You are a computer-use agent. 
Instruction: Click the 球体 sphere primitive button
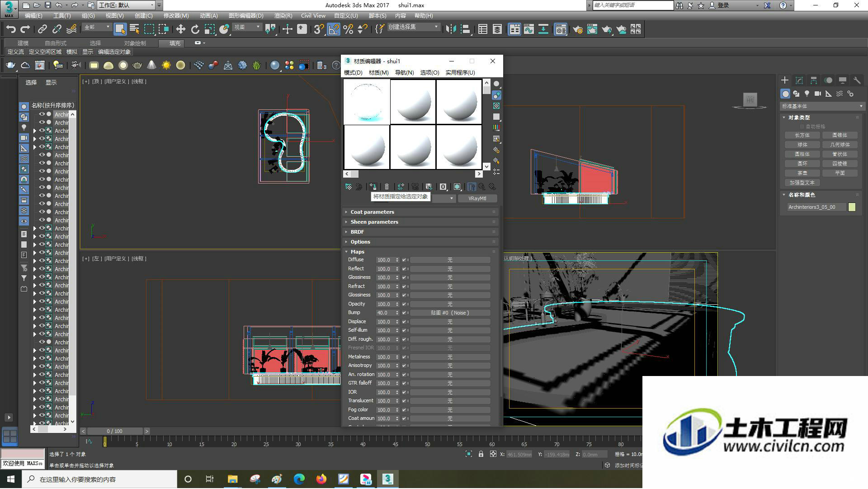point(802,145)
